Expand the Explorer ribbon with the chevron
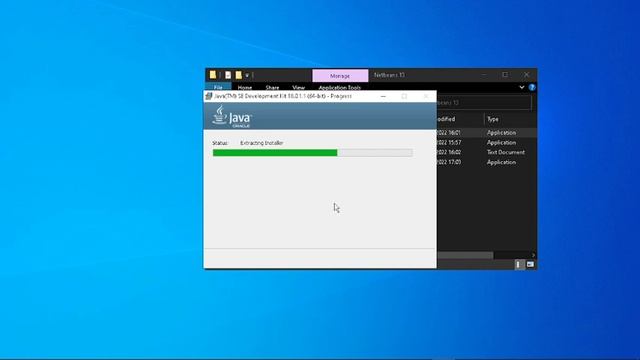Image resolution: width=640 pixels, height=360 pixels. tap(522, 87)
